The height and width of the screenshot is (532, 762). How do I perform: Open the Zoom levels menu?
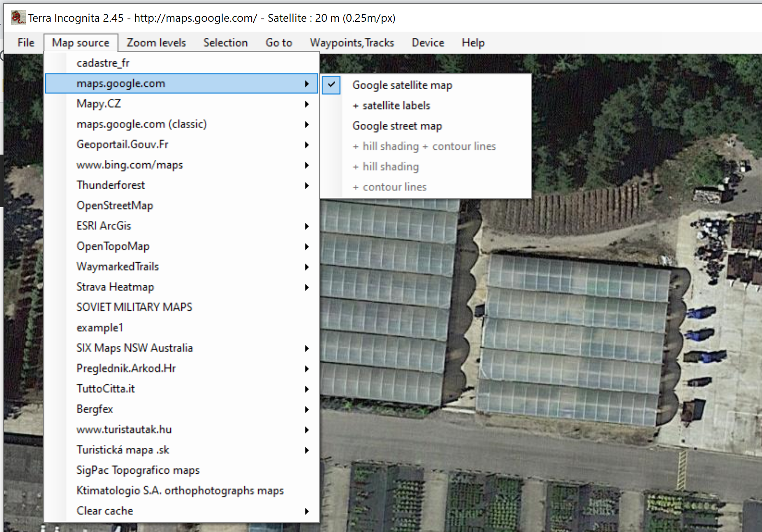(156, 43)
